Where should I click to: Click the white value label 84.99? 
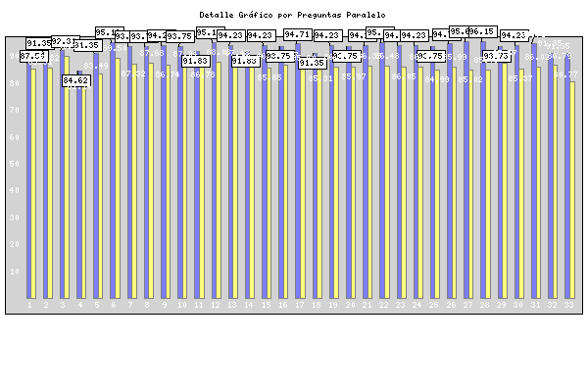click(437, 79)
